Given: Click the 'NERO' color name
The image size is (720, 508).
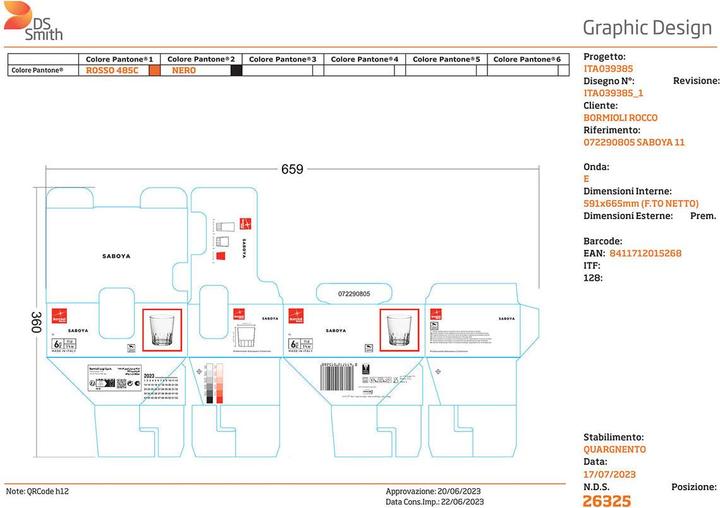Looking at the screenshot, I should (x=184, y=70).
